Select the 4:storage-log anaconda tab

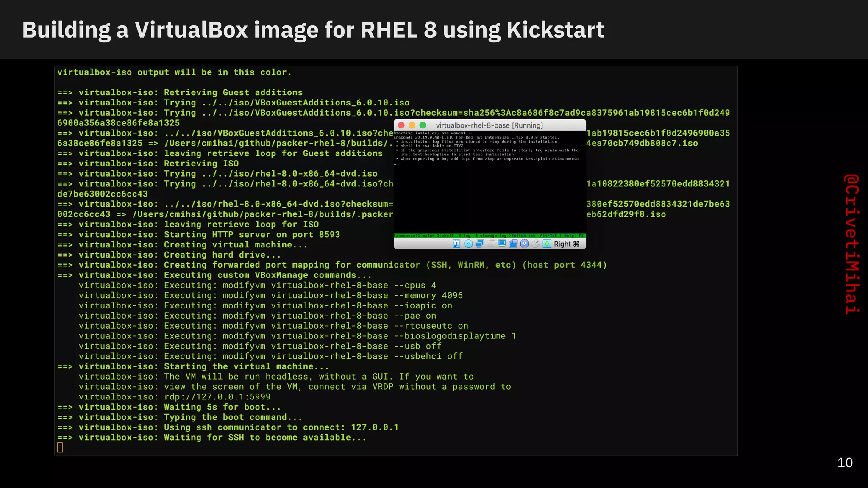point(491,236)
